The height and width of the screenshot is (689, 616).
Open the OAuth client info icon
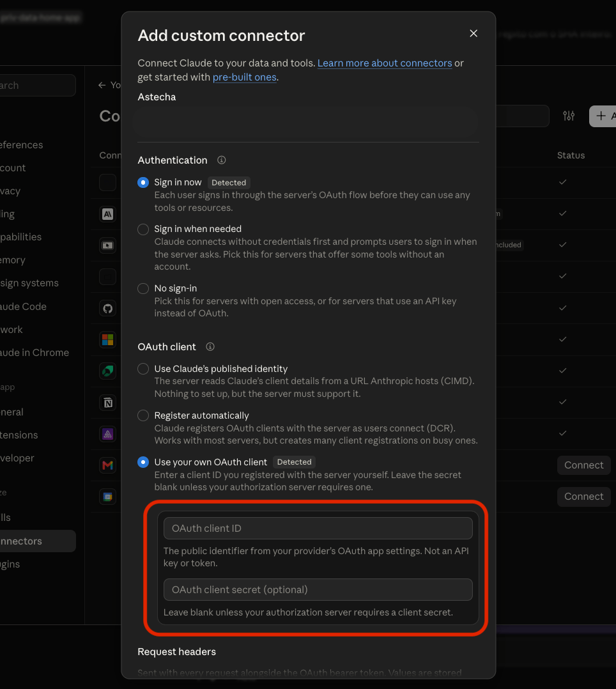[210, 346]
